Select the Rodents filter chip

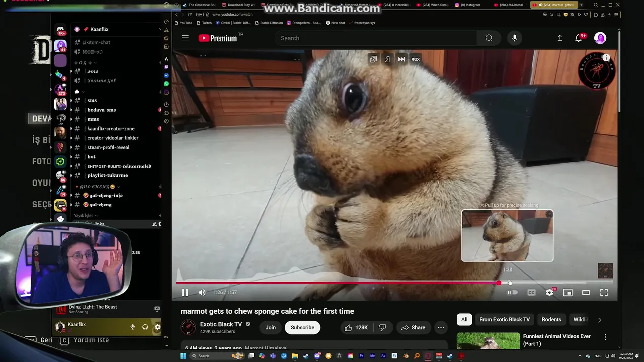coord(551,320)
